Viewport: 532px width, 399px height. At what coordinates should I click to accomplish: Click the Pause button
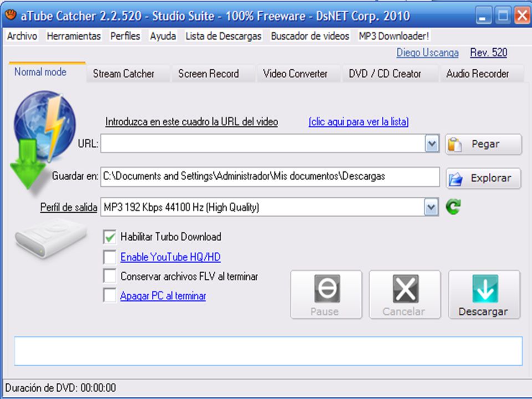coord(326,294)
